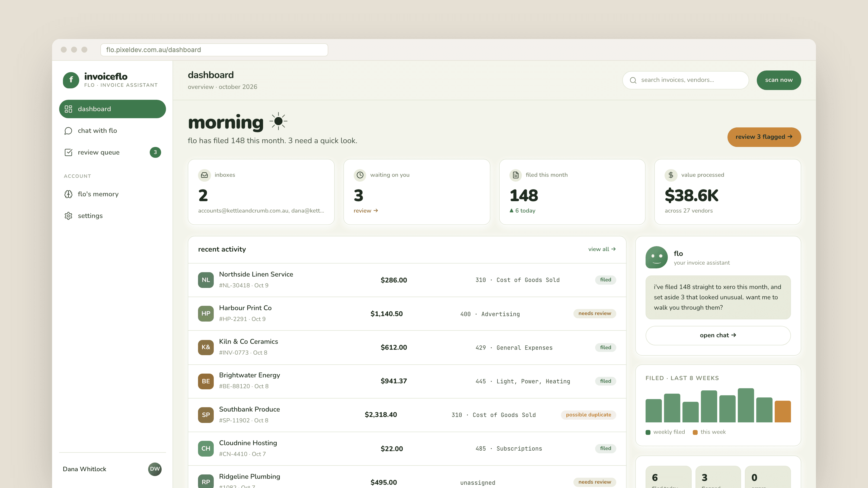The height and width of the screenshot is (488, 868).
Task: Click the invoiceflo green logo icon
Action: coord(71,80)
